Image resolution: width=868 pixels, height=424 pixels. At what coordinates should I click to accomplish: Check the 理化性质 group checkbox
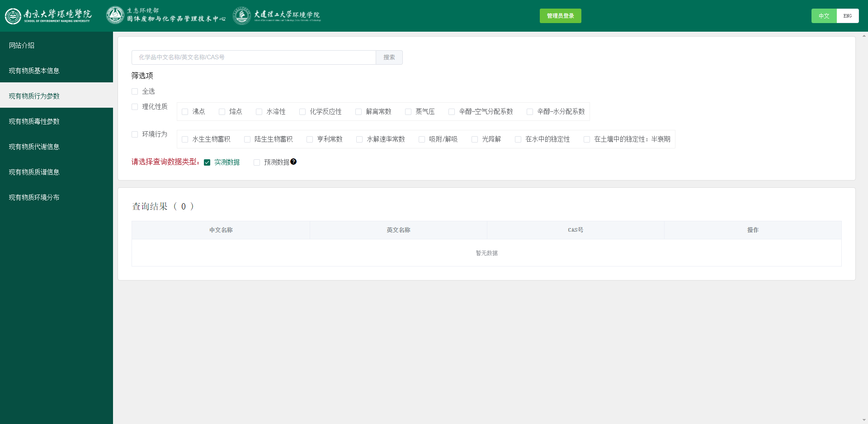[135, 107]
